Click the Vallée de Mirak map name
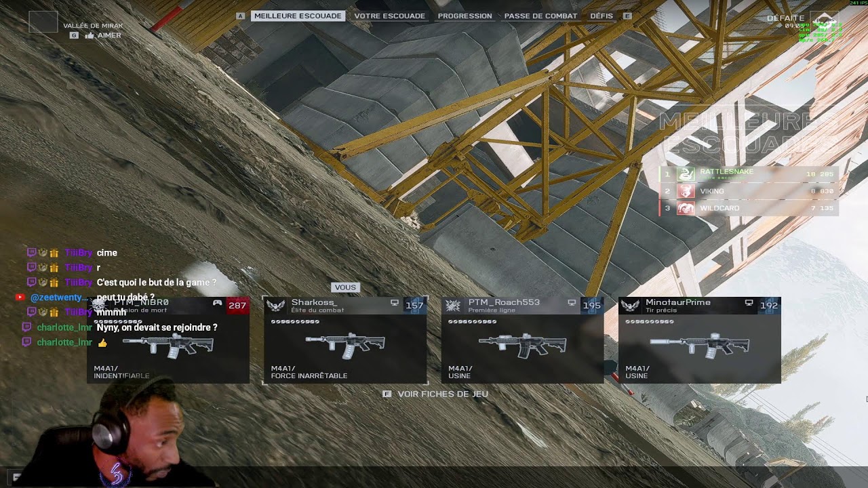The image size is (868, 488). tap(93, 26)
